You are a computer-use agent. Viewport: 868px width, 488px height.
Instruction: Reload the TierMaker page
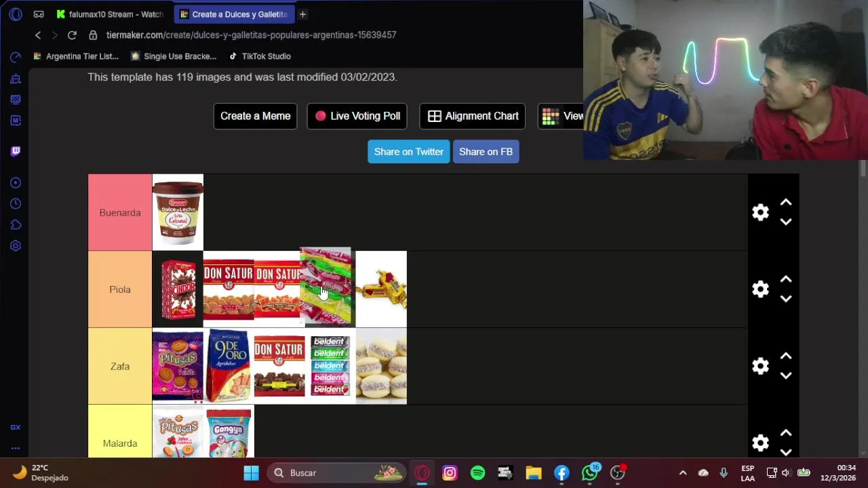pos(72,35)
